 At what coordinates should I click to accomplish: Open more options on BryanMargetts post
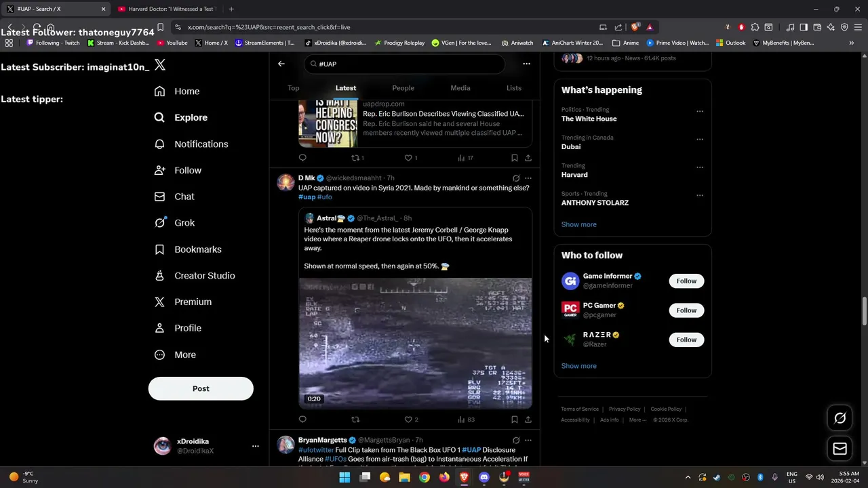pos(528,441)
